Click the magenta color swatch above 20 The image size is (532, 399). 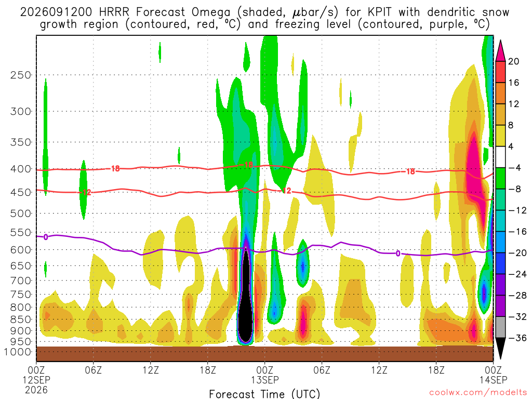click(x=500, y=51)
